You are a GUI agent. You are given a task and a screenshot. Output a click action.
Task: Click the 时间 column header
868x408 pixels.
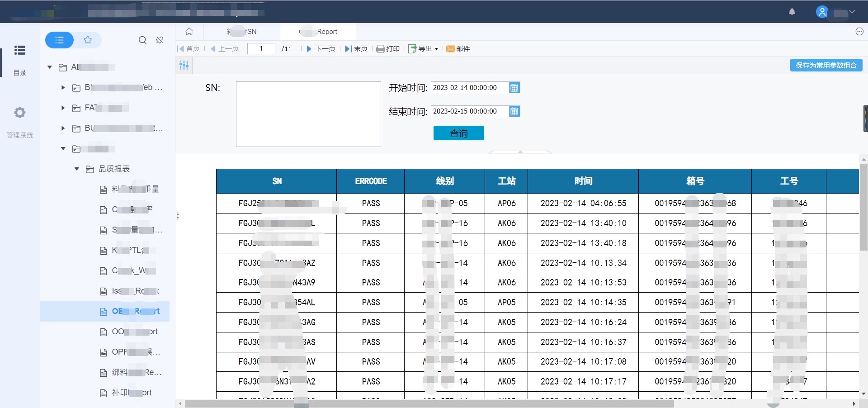(x=583, y=181)
